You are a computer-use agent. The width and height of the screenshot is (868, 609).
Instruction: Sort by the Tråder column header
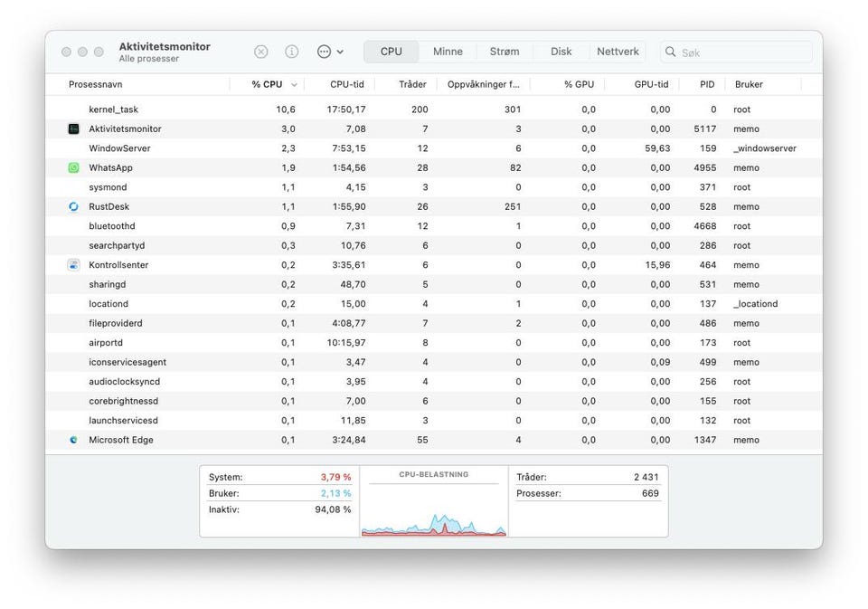point(412,84)
